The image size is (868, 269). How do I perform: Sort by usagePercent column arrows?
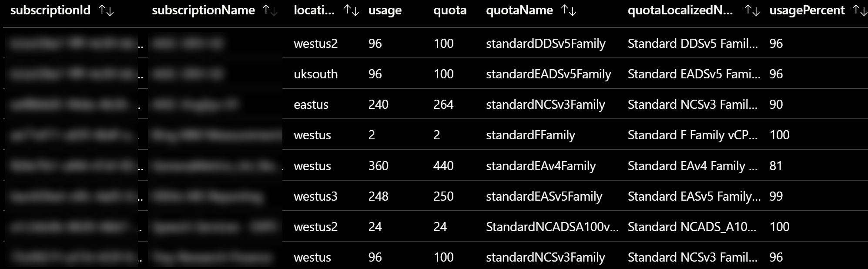[x=859, y=10]
